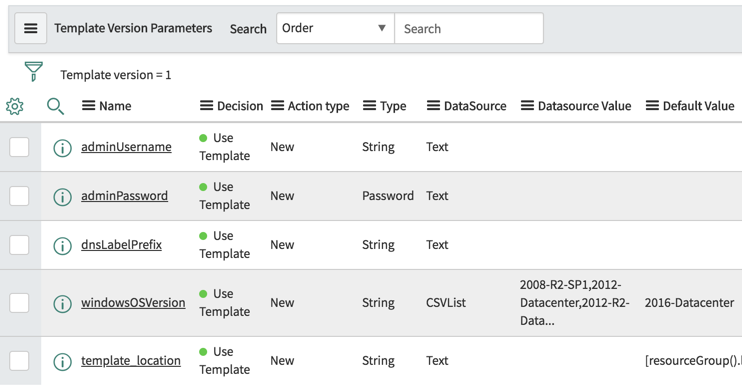Image resolution: width=742 pixels, height=385 pixels.
Task: Click String type in dnsLabelPrefix row
Action: (x=379, y=245)
